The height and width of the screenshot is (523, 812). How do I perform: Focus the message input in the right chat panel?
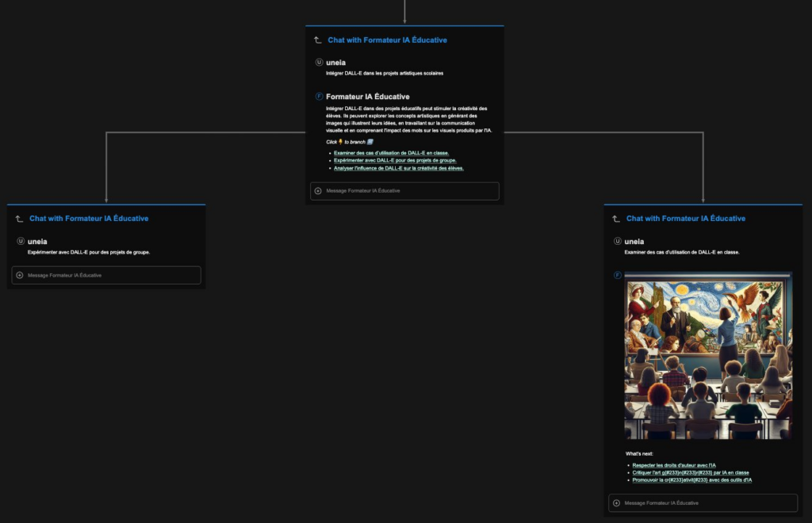coord(706,503)
